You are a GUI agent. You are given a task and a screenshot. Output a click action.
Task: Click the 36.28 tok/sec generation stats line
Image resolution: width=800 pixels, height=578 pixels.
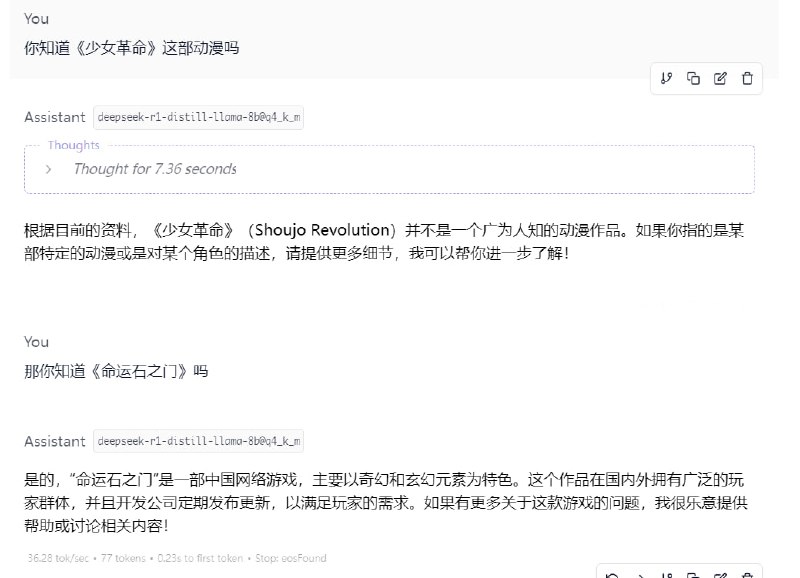(x=176, y=558)
